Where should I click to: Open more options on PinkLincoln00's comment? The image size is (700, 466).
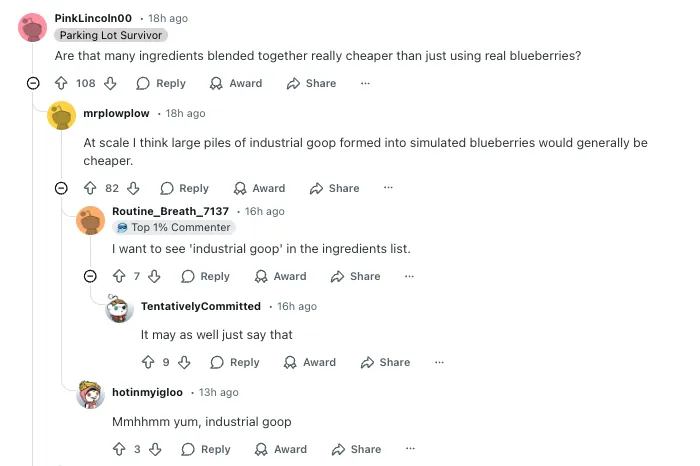pyautogui.click(x=365, y=83)
